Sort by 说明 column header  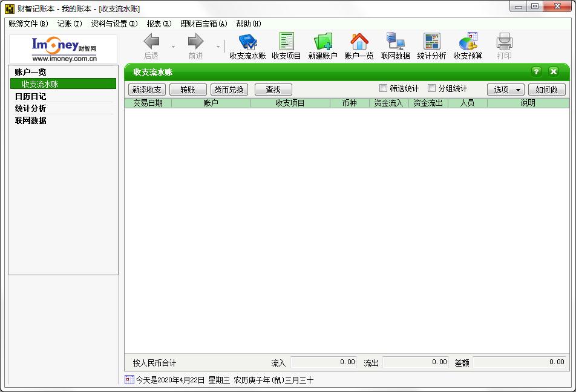(528, 103)
